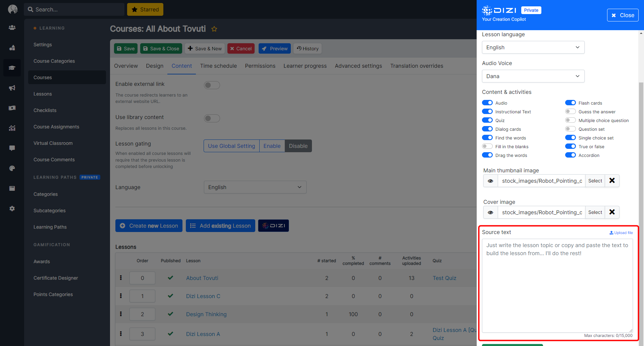
Task: Open the course History
Action: click(x=308, y=49)
